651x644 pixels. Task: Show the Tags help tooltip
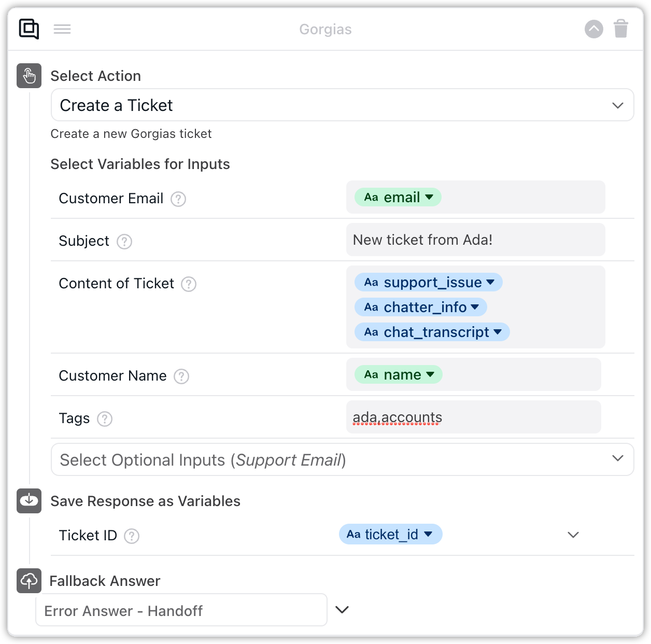coord(105,419)
